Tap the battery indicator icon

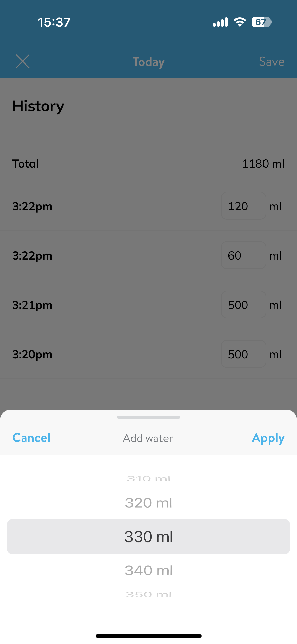261,22
